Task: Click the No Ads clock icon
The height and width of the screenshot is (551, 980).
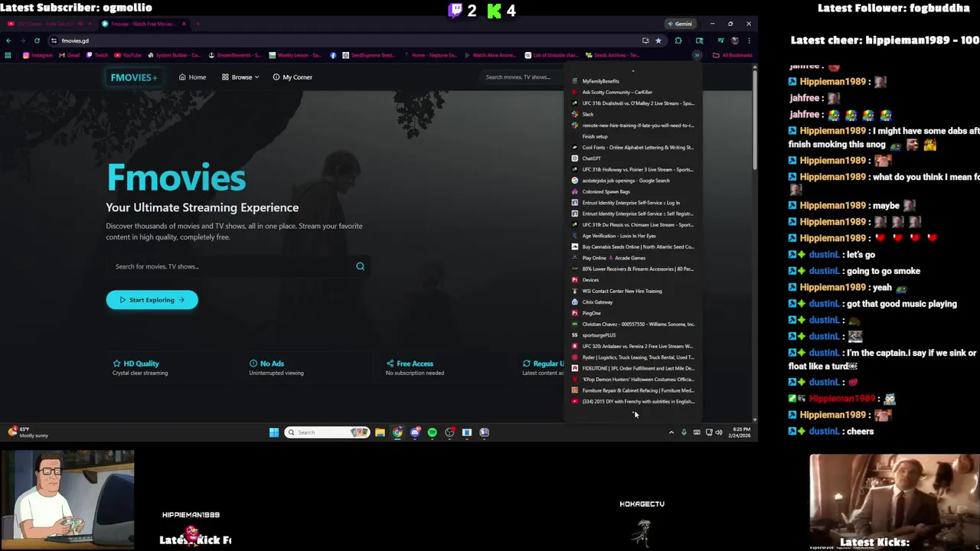Action: (253, 364)
